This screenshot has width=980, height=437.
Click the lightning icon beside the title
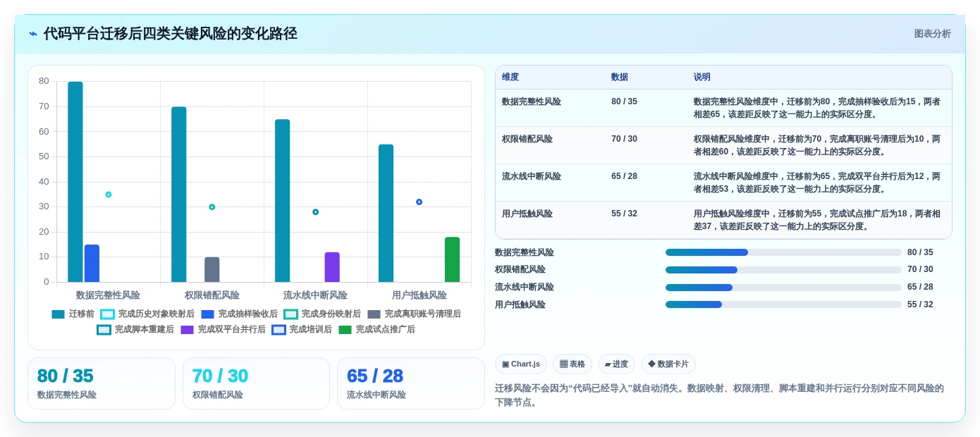pos(33,34)
